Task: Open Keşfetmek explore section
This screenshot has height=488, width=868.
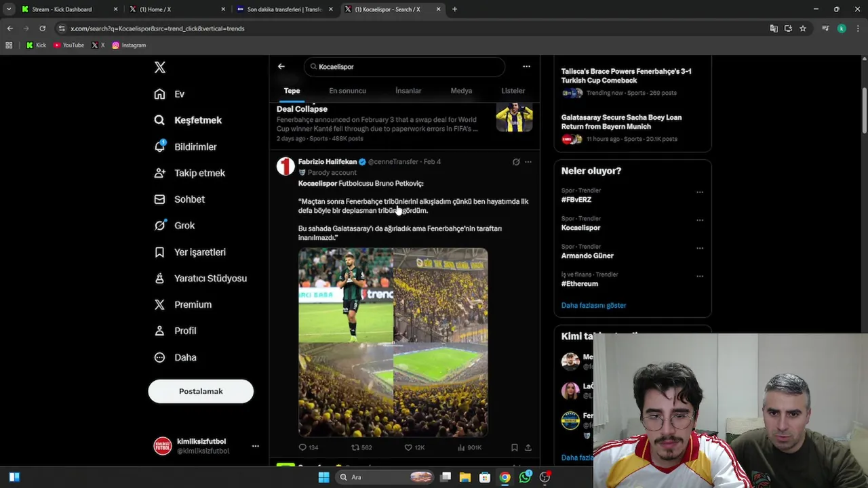Action: (x=188, y=120)
